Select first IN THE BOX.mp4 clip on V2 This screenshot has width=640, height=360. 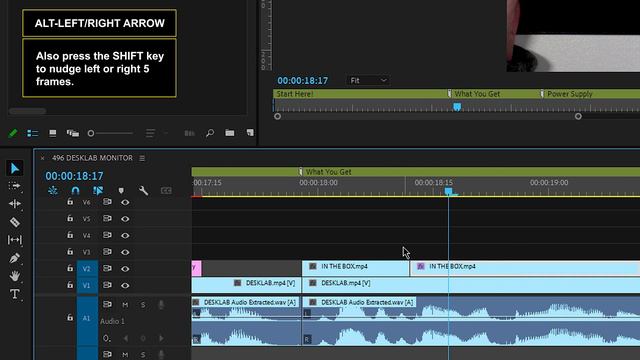pyautogui.click(x=356, y=268)
